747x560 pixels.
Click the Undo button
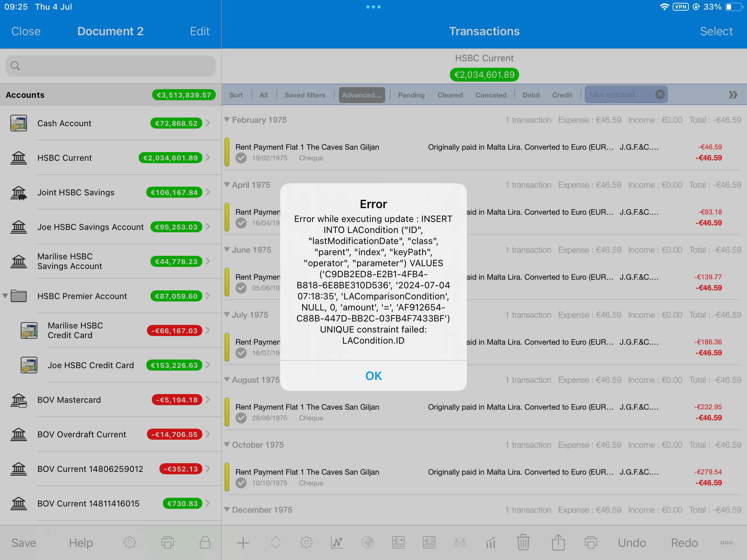click(x=632, y=543)
